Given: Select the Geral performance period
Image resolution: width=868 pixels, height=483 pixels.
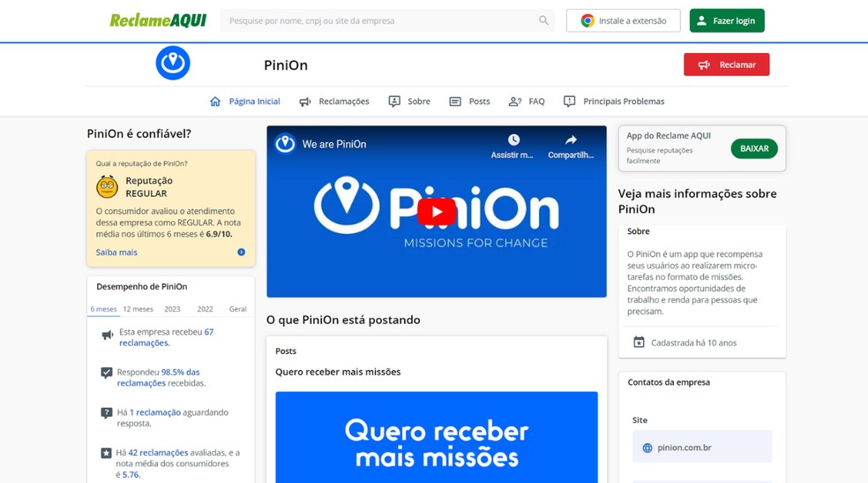Looking at the screenshot, I should [238, 309].
